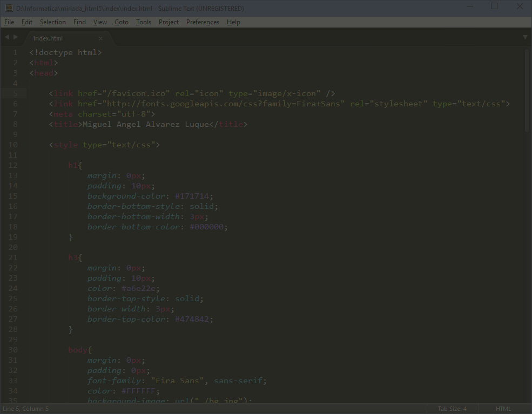Change HTML syntax in status bar
This screenshot has width=532, height=414.
pyautogui.click(x=503, y=409)
